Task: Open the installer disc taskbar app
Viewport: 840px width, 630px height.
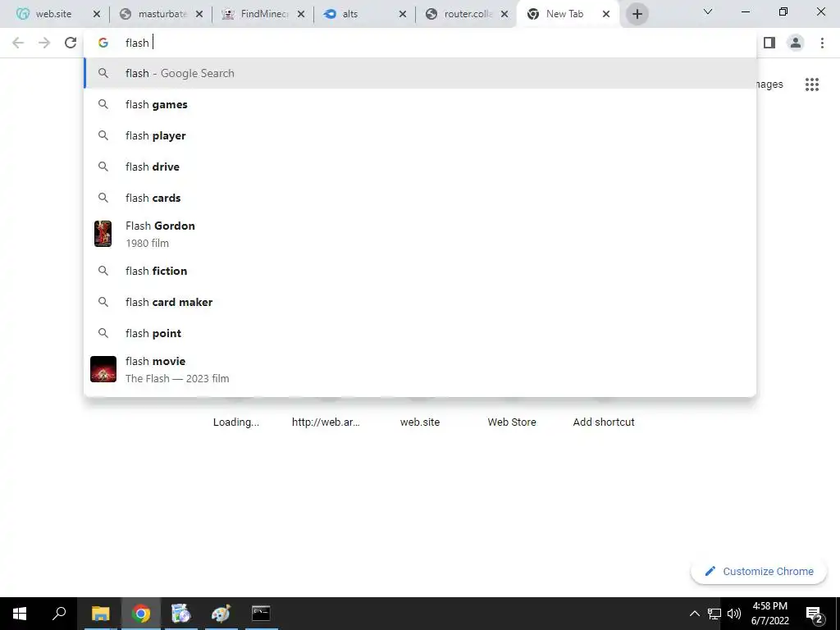Action: pos(181,614)
